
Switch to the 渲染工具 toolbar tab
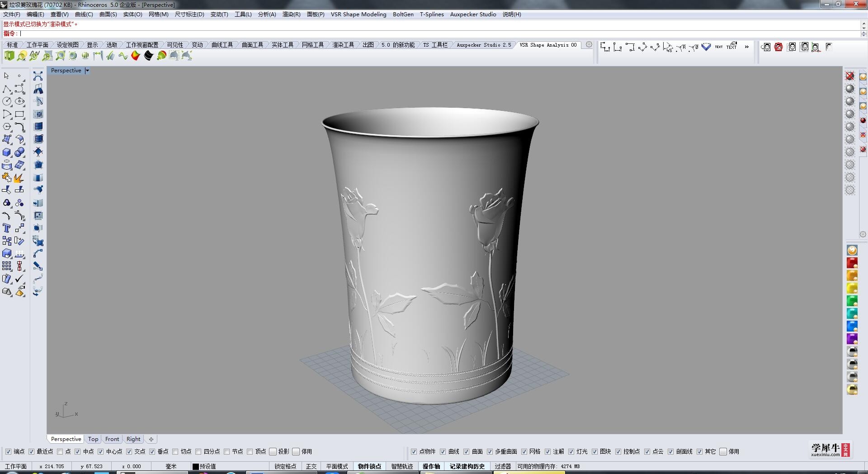point(343,45)
